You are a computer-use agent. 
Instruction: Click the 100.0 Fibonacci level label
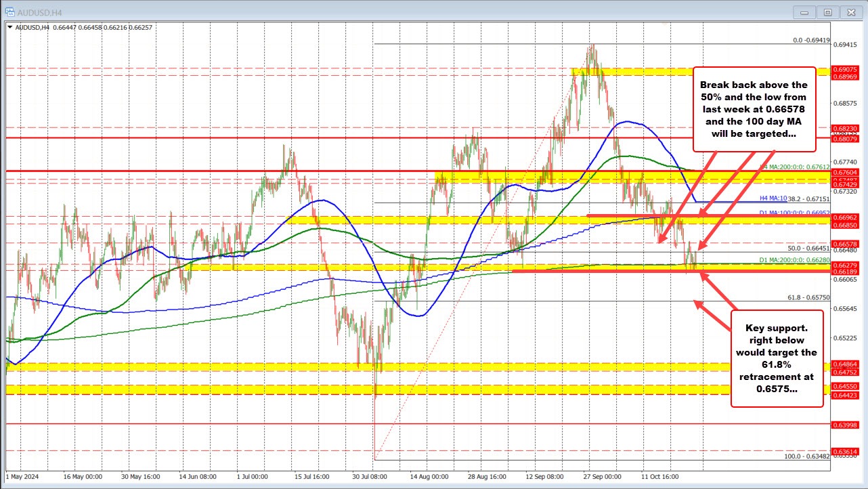(x=806, y=457)
